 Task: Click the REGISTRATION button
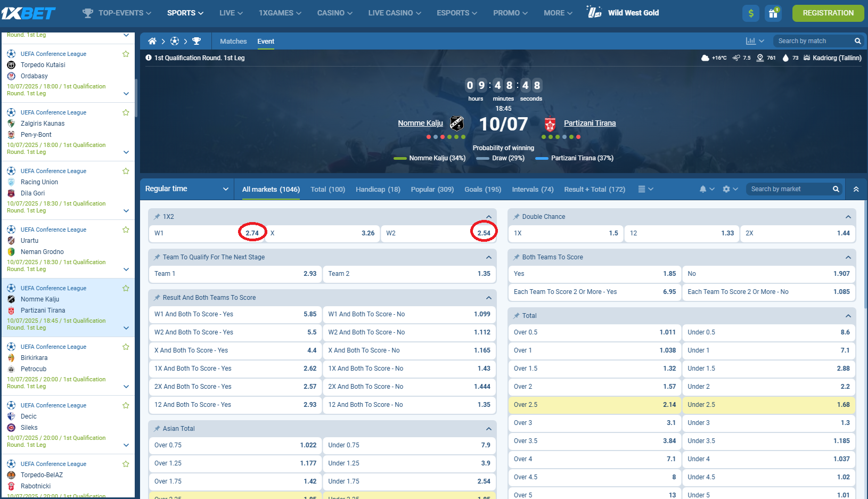[828, 13]
